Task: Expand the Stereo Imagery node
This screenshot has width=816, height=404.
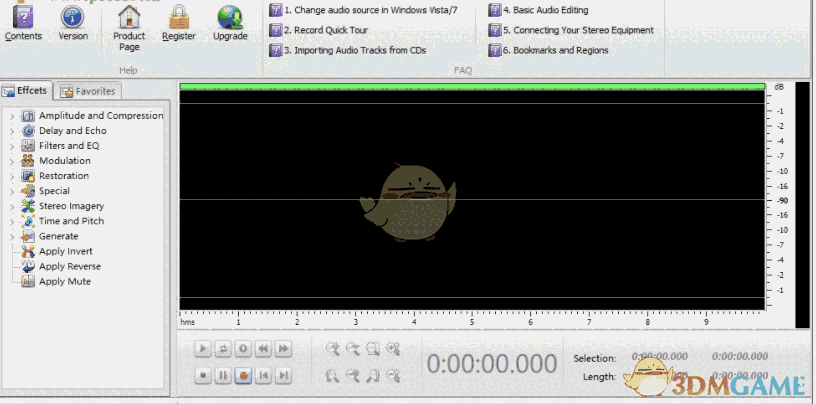Action: pos(12,207)
